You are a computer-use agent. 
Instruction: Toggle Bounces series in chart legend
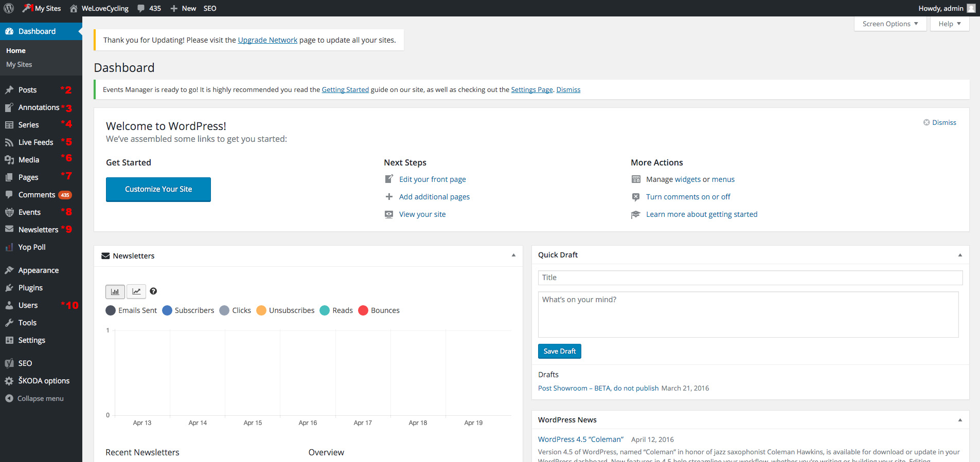pos(379,310)
